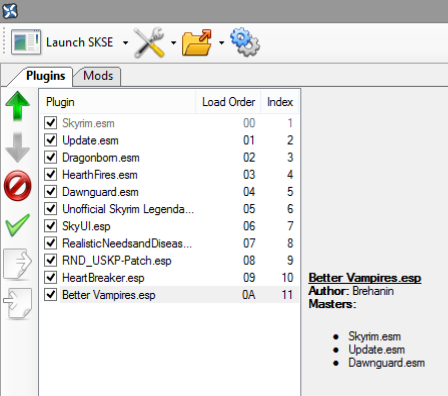Uncheck the Update.esm checkbox
Image resolution: width=448 pixels, height=396 pixels.
[51, 140]
